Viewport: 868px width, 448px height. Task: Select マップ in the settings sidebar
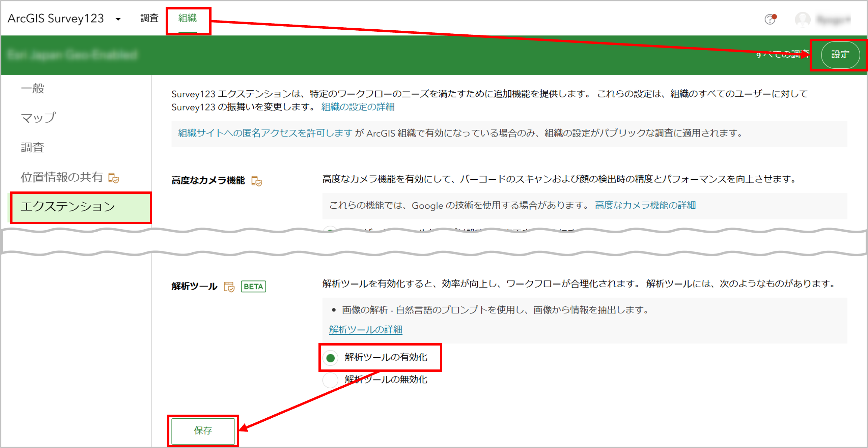click(38, 118)
